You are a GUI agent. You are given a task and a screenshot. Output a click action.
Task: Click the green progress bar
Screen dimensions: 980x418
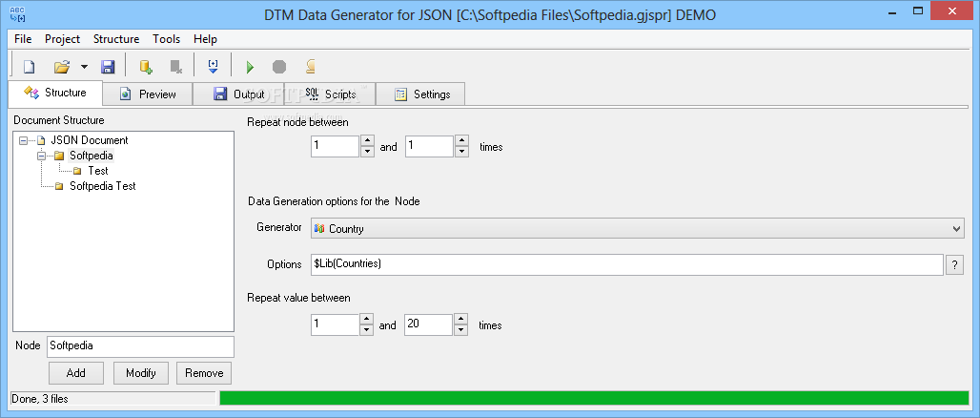click(594, 398)
